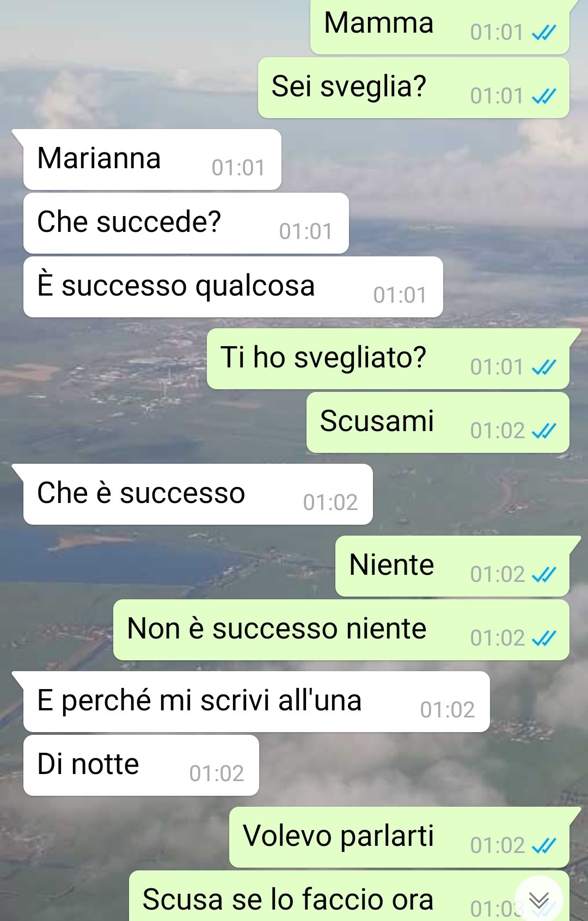Select 'E perché mi scrivi all'una' message
This screenshot has width=588, height=921.
click(x=256, y=702)
